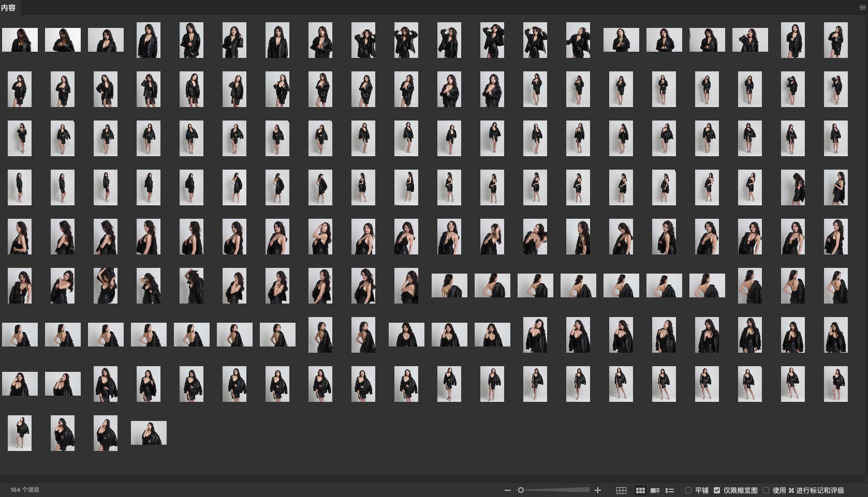Select the 内容 panel tab
Screen dimensions: 868x497
(x=8, y=8)
